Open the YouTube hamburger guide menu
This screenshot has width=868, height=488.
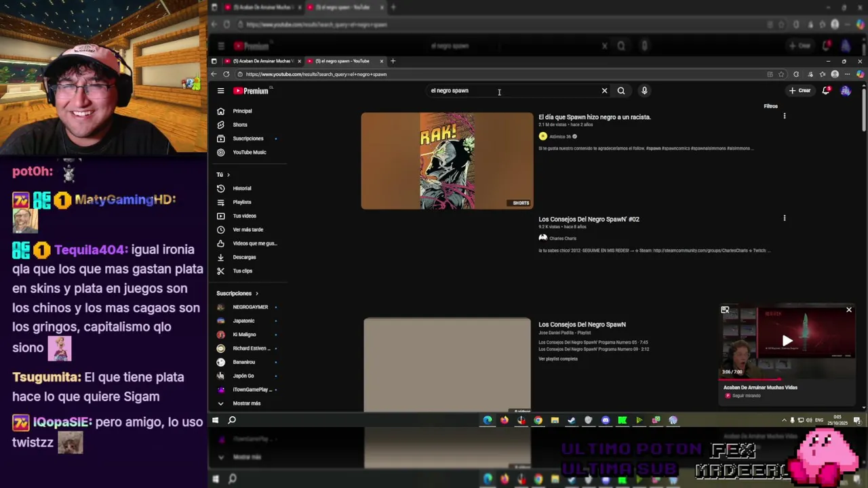point(220,91)
